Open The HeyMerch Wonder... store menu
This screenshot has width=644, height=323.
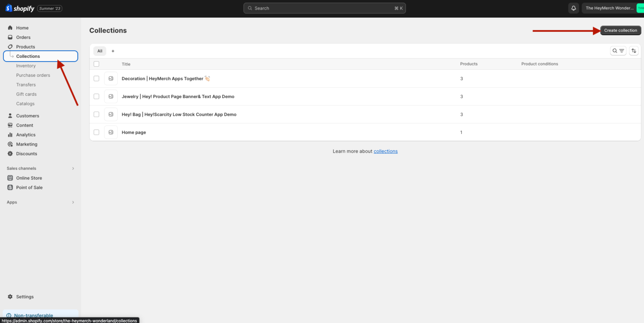(x=613, y=8)
